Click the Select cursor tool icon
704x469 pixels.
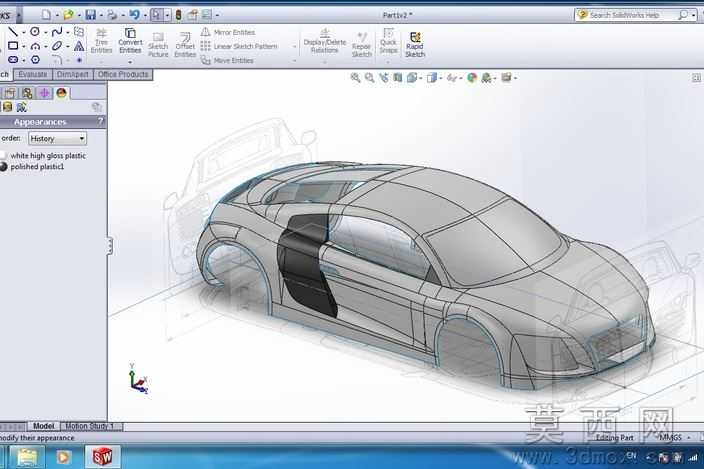[156, 15]
